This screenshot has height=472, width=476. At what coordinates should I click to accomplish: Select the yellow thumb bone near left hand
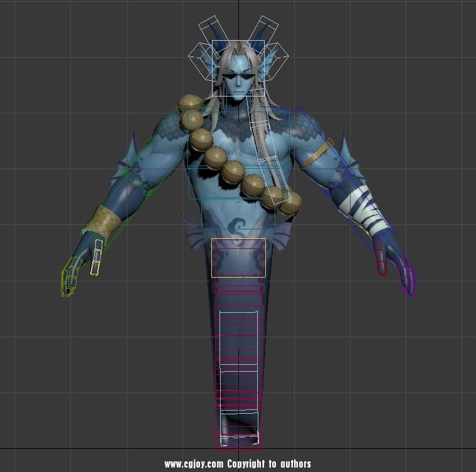pos(95,258)
